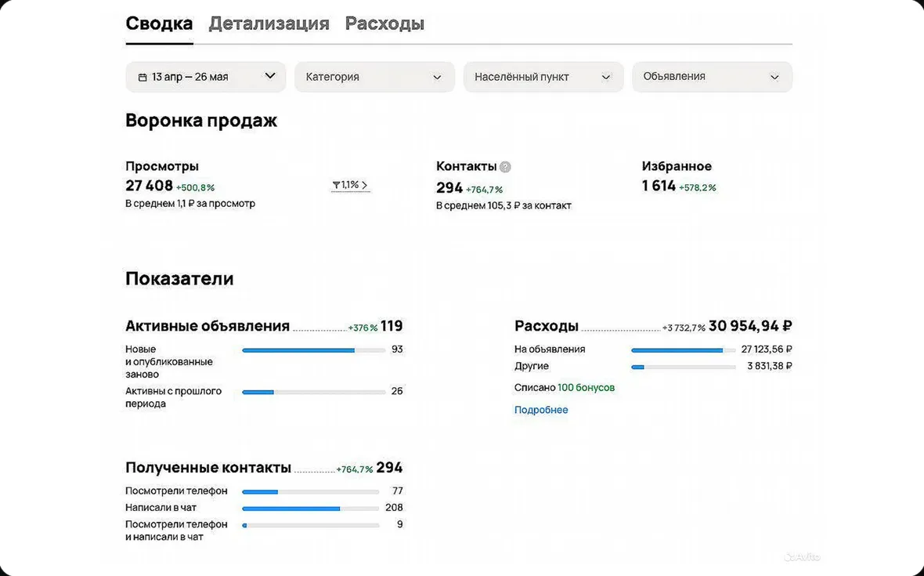
Task: Open the Детализация tab
Action: click(269, 24)
